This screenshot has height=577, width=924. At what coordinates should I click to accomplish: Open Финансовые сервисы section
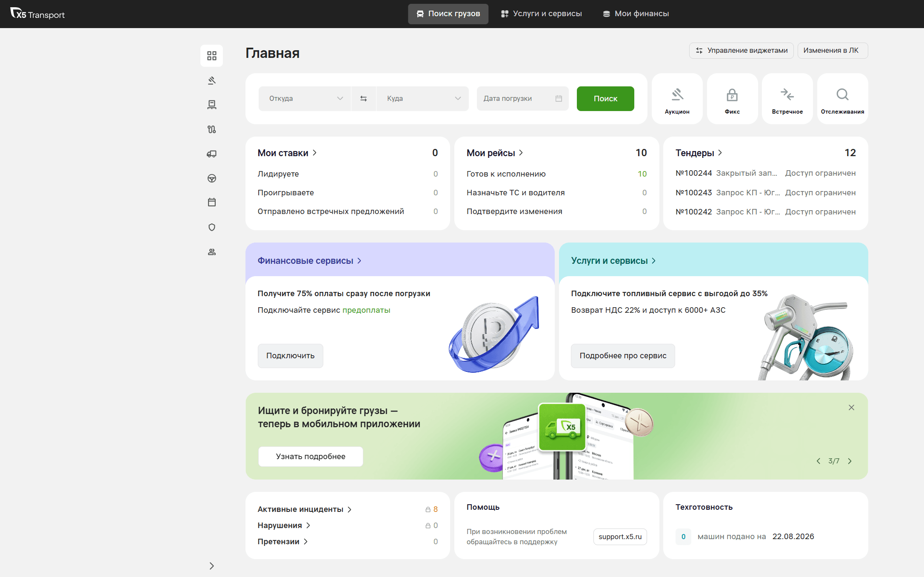(x=309, y=261)
